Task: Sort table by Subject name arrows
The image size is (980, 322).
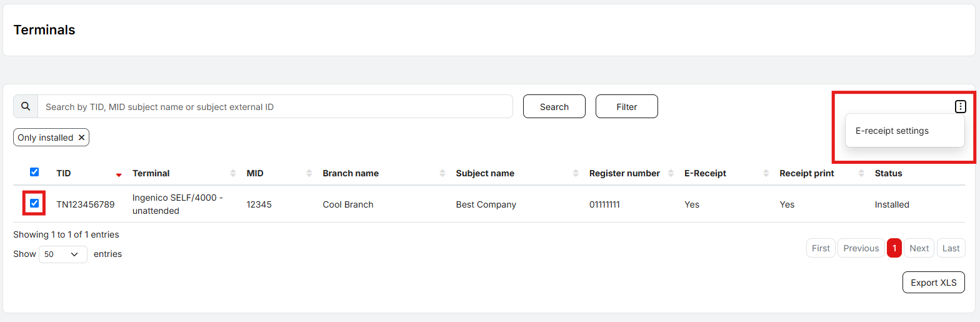Action: pyautogui.click(x=576, y=173)
